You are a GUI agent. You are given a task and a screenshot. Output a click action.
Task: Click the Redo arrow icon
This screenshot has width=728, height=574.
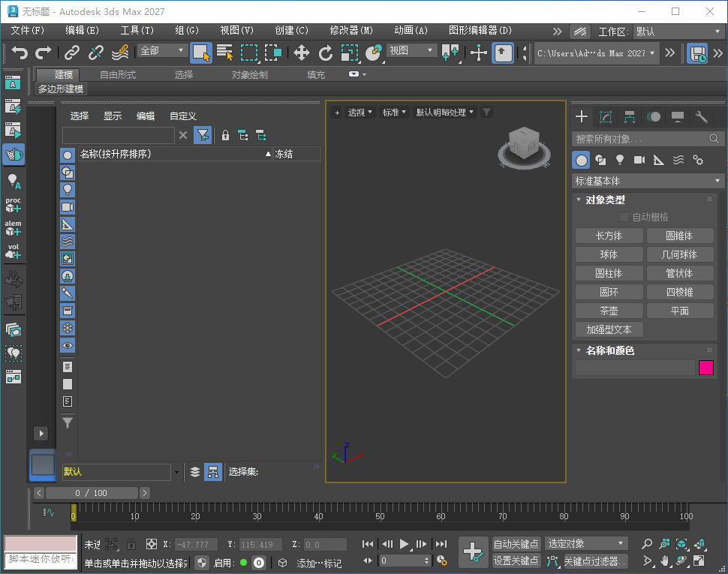tap(44, 53)
